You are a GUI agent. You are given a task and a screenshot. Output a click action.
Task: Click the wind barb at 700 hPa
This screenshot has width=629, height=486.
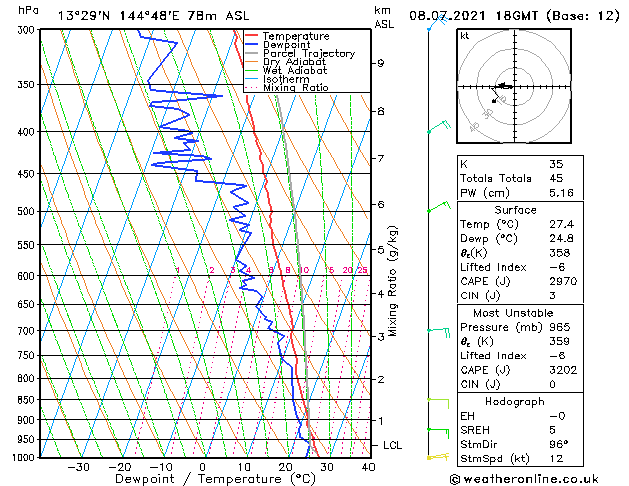tap(439, 332)
